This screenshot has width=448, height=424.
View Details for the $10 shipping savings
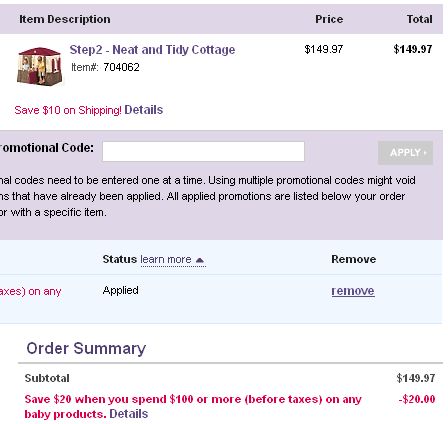(x=144, y=110)
